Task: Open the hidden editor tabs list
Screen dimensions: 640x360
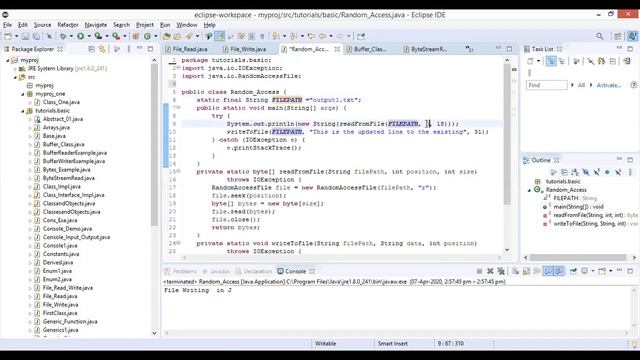Action: coord(469,49)
